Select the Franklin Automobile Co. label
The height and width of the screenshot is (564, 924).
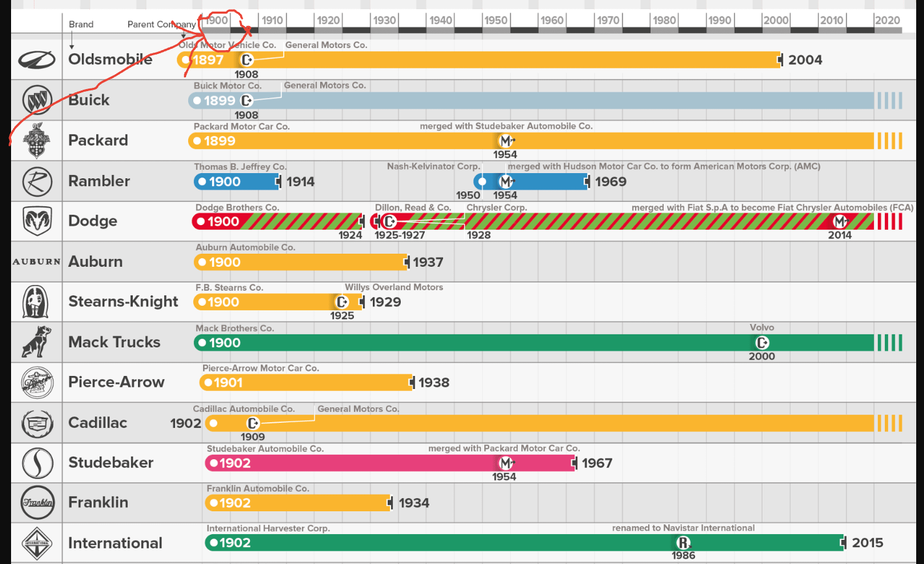[x=258, y=489]
